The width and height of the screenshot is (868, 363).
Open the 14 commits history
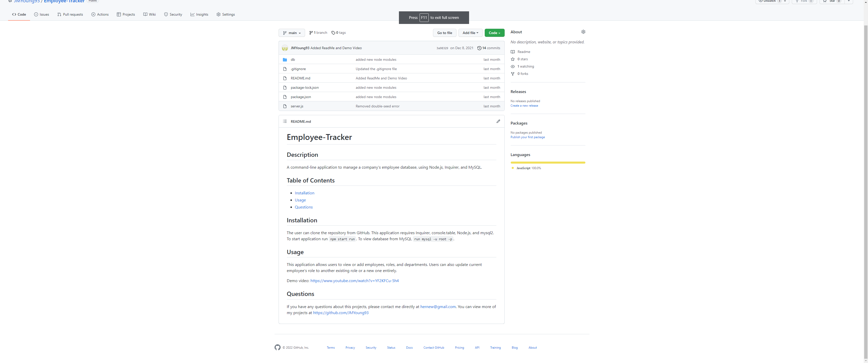(x=489, y=48)
